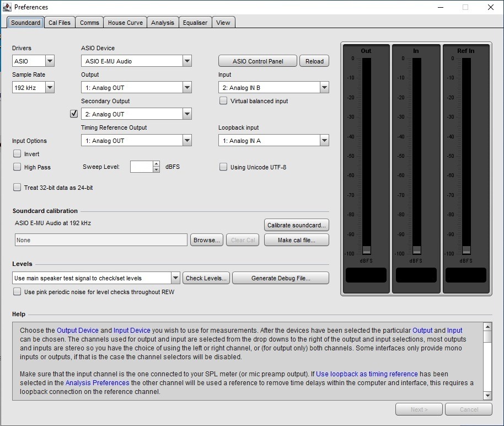Viewport: 504px width, 426px height.
Task: Click the Out level meter handle
Action: [x=367, y=249]
